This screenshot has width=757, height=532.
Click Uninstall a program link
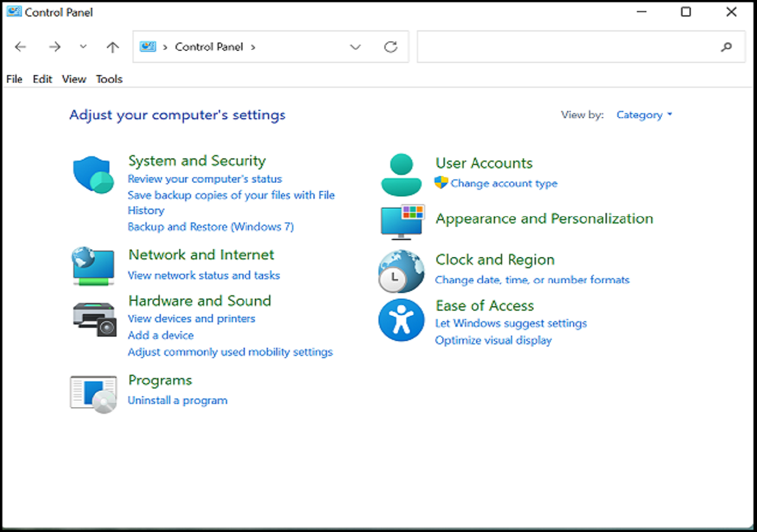click(x=177, y=401)
